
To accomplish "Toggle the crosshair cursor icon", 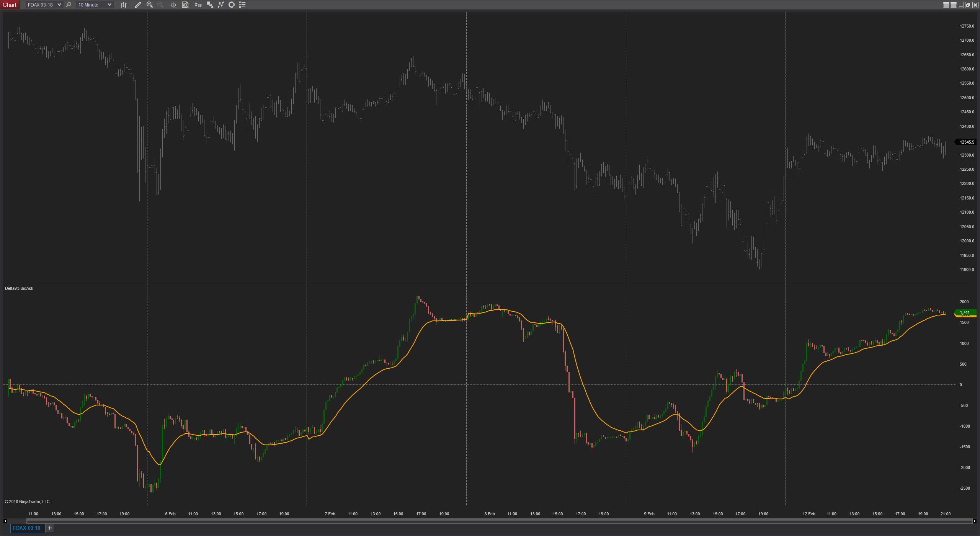I will [173, 5].
